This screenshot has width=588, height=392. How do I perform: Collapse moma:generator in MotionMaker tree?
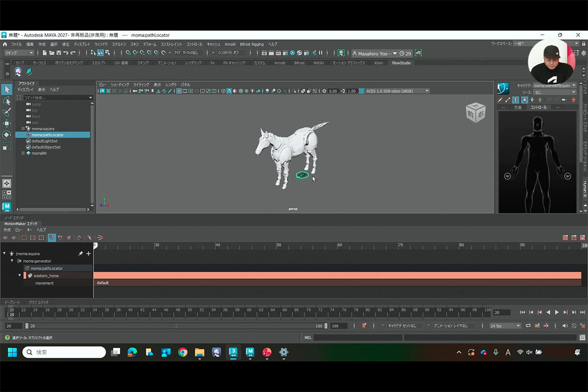pos(12,261)
